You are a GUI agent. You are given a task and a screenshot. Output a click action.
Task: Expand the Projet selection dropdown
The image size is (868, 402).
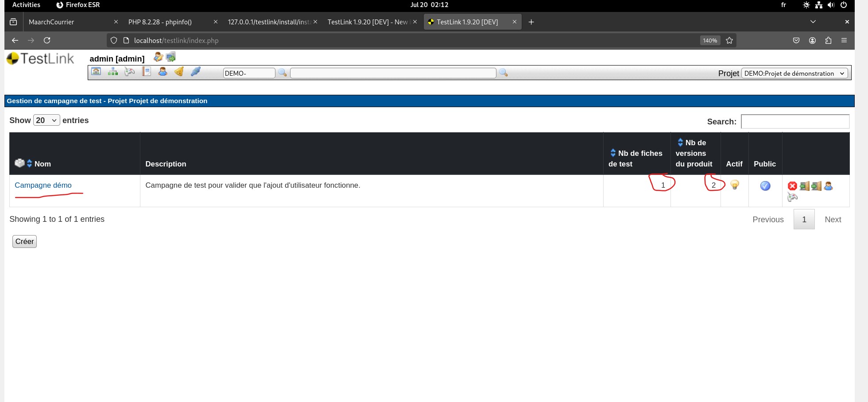tap(794, 73)
